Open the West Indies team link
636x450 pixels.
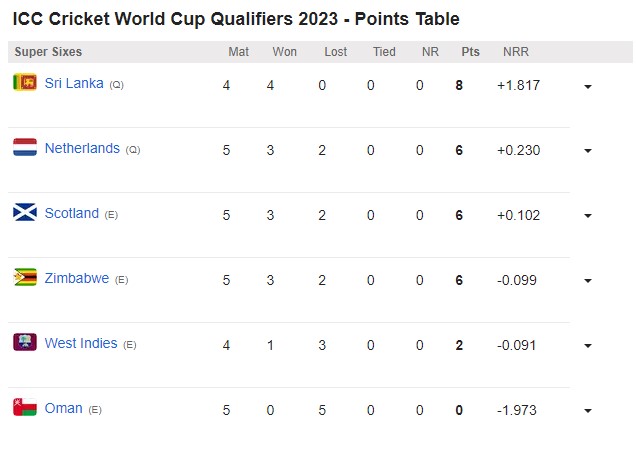click(81, 344)
